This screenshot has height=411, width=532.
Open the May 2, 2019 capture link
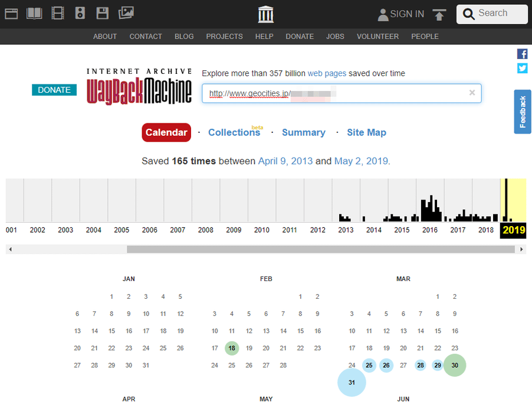361,161
